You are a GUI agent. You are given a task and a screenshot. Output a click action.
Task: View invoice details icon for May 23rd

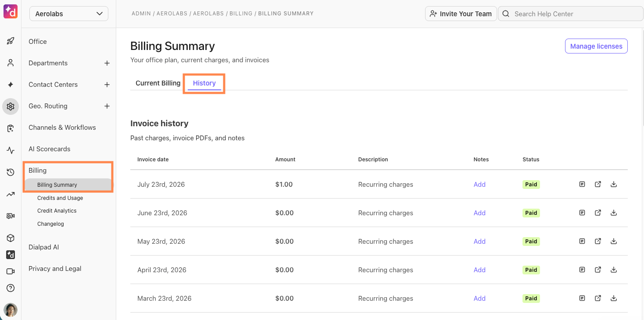click(582, 241)
